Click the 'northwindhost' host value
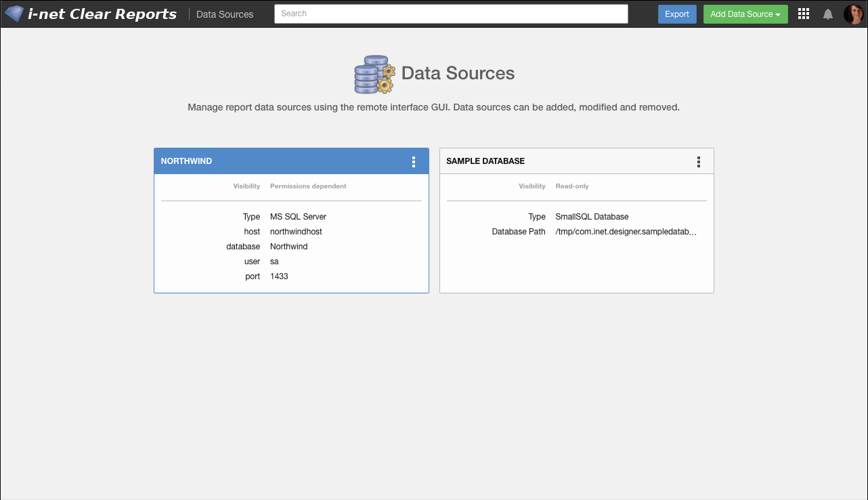 click(x=296, y=232)
